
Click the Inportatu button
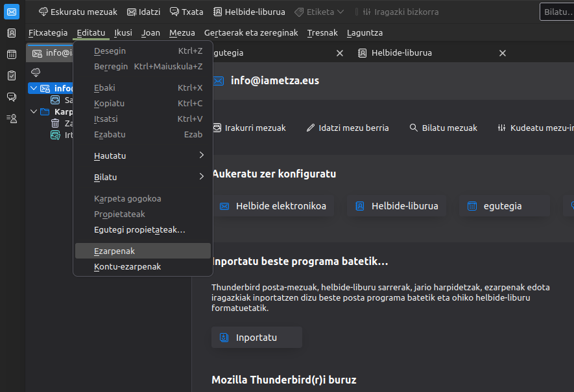tap(257, 338)
